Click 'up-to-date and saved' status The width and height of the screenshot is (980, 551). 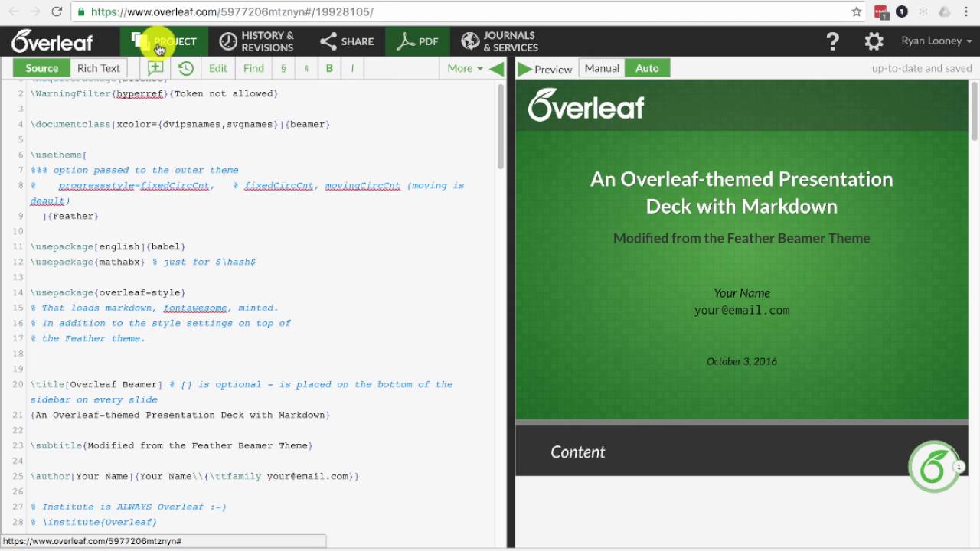click(922, 68)
